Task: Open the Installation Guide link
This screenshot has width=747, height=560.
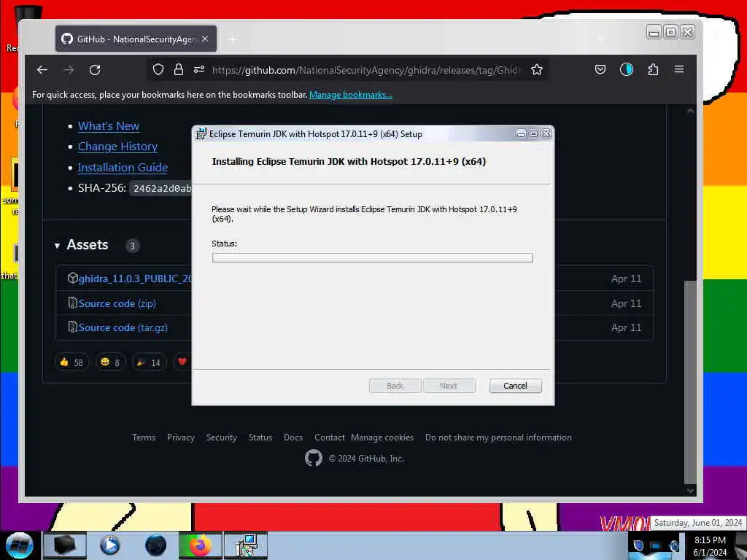Action: [x=123, y=168]
